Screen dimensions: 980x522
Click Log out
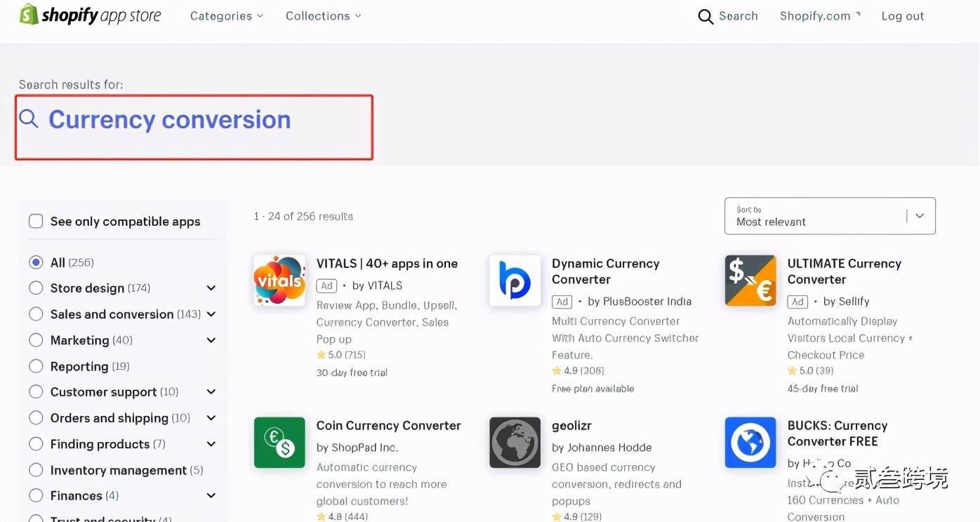coord(903,16)
